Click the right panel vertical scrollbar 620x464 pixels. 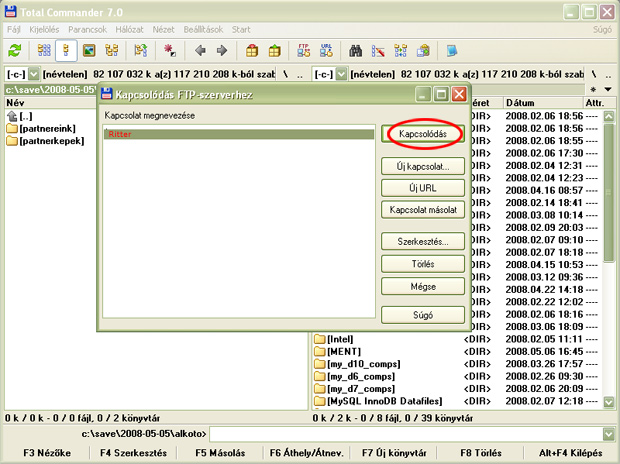[612, 250]
